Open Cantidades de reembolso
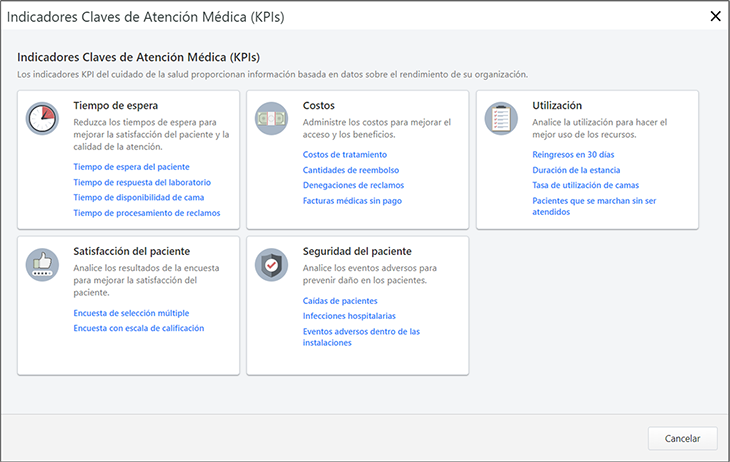Viewport: 730px width, 462px height. pyautogui.click(x=349, y=170)
